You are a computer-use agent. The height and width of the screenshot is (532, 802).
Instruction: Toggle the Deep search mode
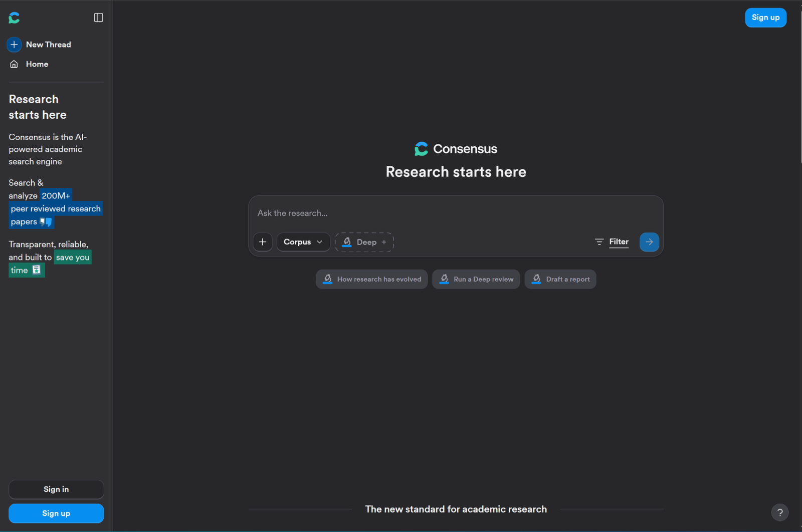364,242
